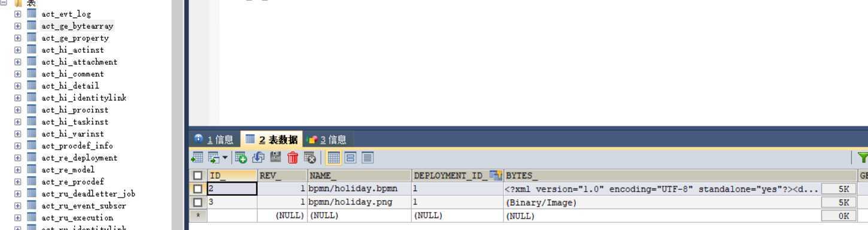Select the act_hi_taskinst table label
Image resolution: width=868 pixels, height=230 pixels.
click(75, 122)
